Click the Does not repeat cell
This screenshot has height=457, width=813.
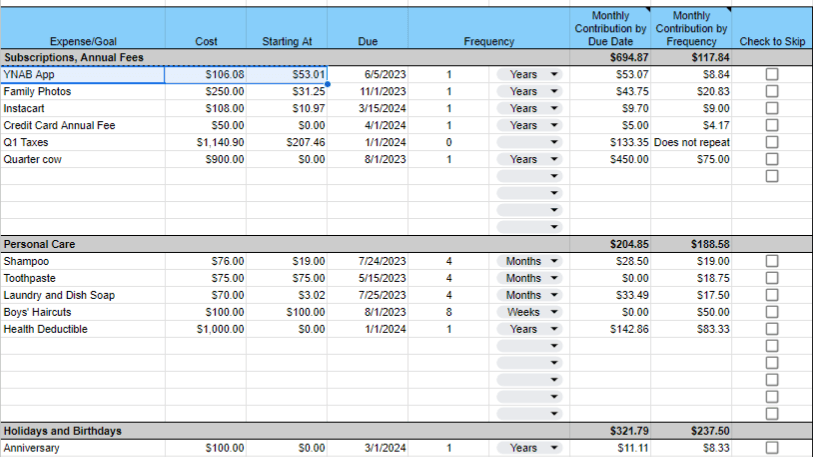pyautogui.click(x=691, y=142)
